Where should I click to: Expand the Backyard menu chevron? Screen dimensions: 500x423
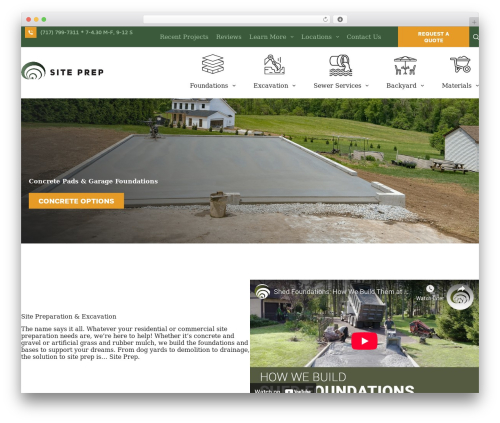point(422,86)
